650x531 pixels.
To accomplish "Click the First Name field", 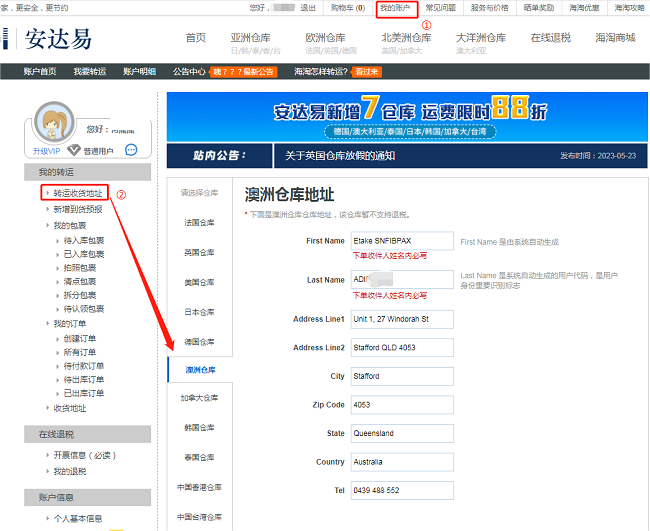I will (x=402, y=241).
